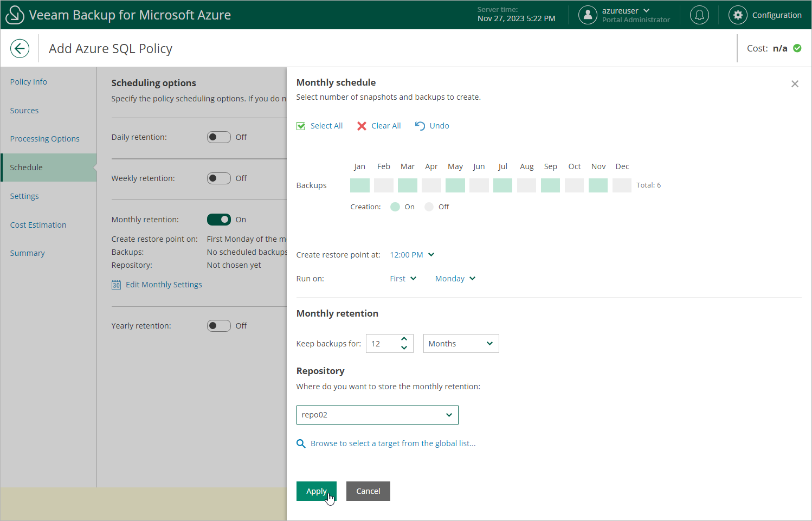Select the Creation On radio button
812x521 pixels.
click(x=395, y=207)
